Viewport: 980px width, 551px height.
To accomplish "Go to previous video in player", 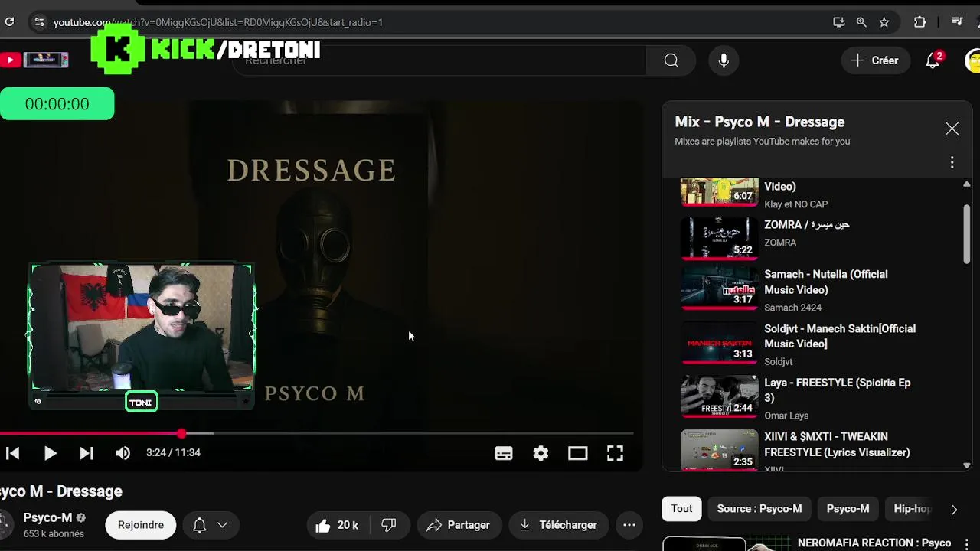I will pos(12,453).
